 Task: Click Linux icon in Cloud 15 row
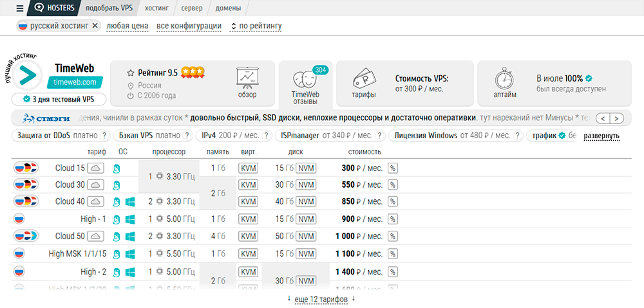coord(117,168)
